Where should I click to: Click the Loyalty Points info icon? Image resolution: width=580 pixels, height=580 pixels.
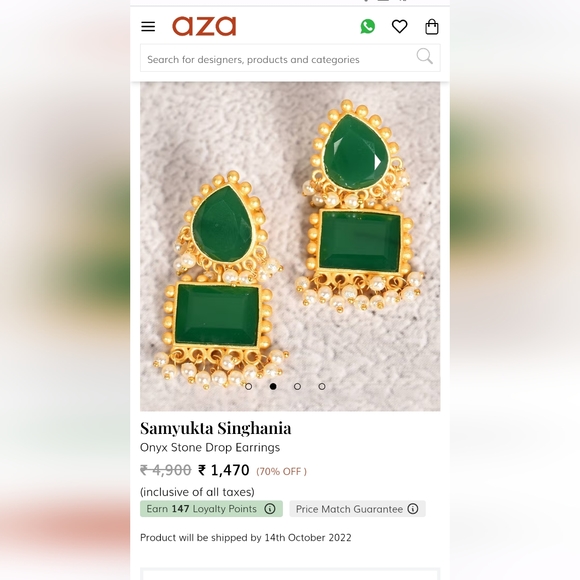coord(270,509)
